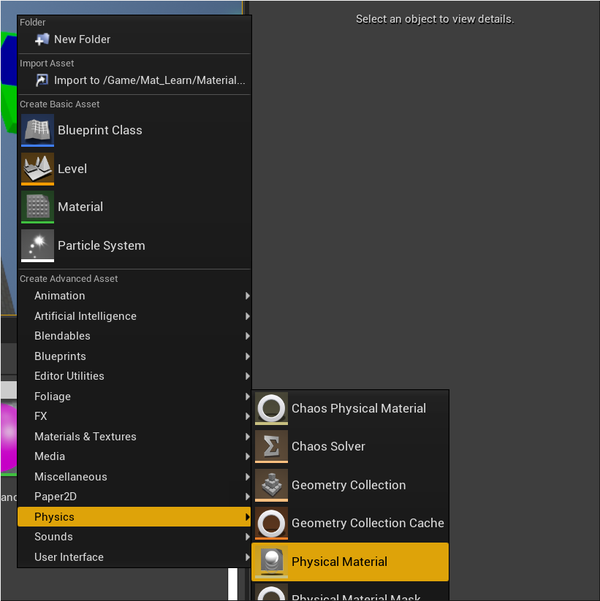Expand arrow next to Artificial Intelligence
The image size is (600, 601).
tap(247, 316)
